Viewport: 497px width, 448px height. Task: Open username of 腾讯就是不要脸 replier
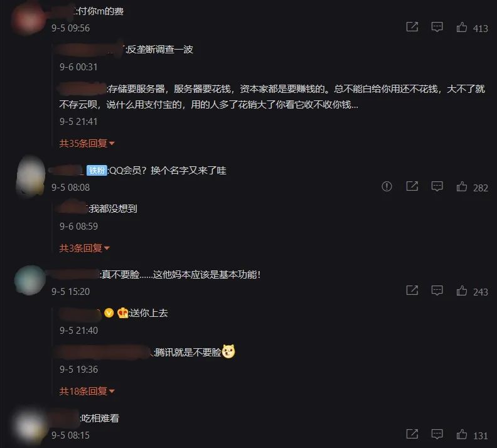point(104,353)
